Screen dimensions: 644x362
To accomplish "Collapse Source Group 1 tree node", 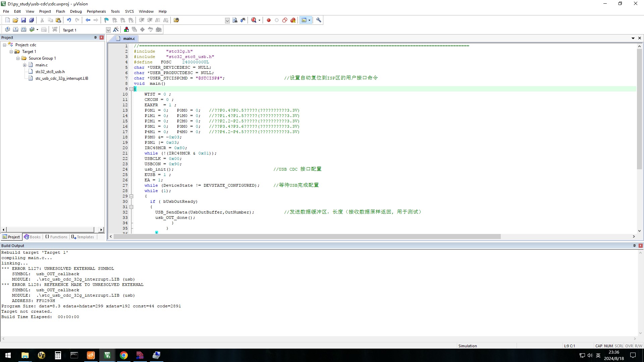I will (x=18, y=58).
